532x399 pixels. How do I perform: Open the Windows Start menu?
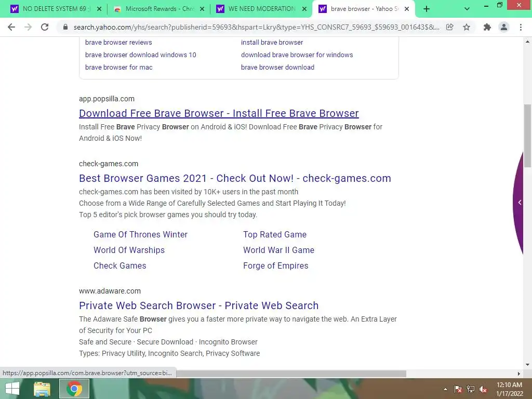(x=12, y=389)
